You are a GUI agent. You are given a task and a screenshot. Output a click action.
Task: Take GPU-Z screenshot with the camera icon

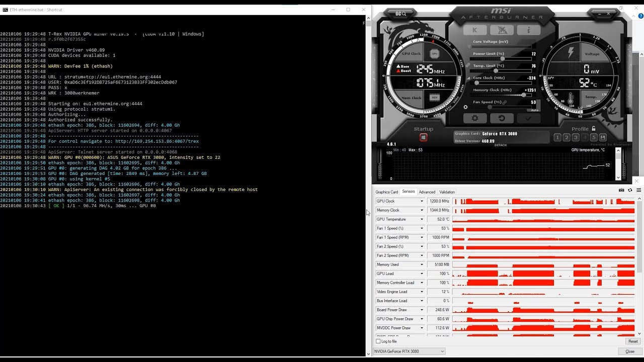[621, 190]
